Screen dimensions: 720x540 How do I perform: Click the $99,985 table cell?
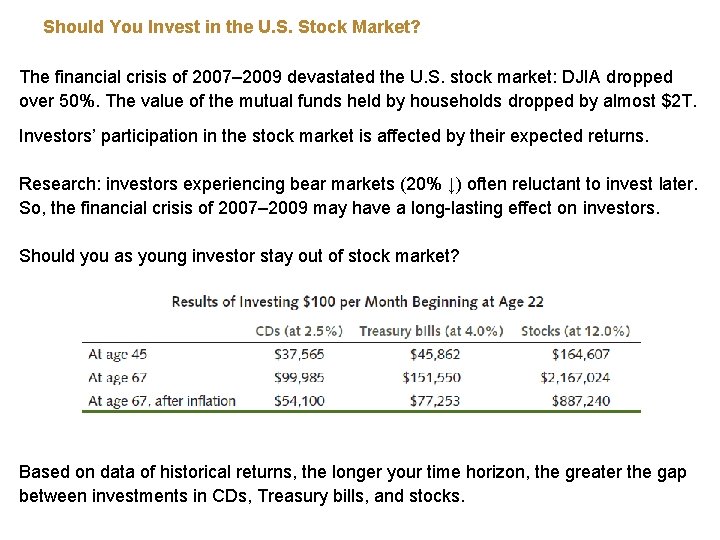point(299,377)
